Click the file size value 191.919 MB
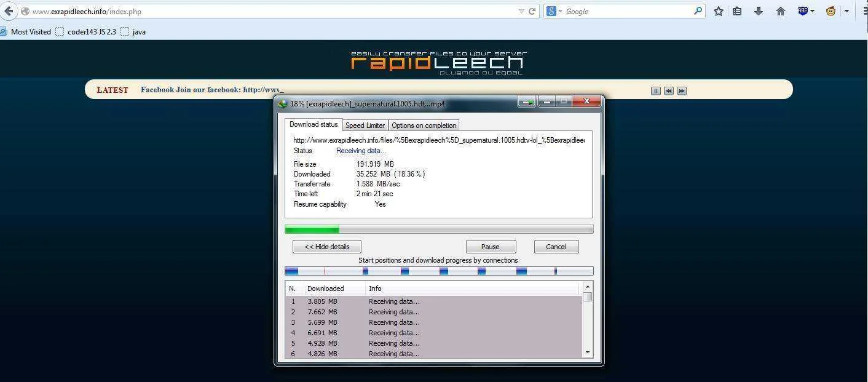This screenshot has width=868, height=382. tap(375, 164)
